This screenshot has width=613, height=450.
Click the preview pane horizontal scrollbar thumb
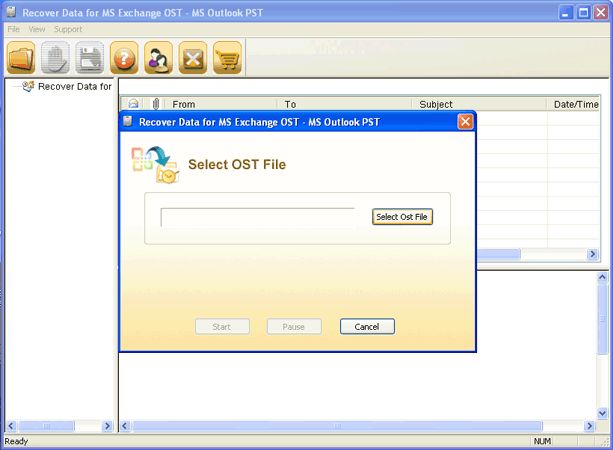click(x=337, y=426)
